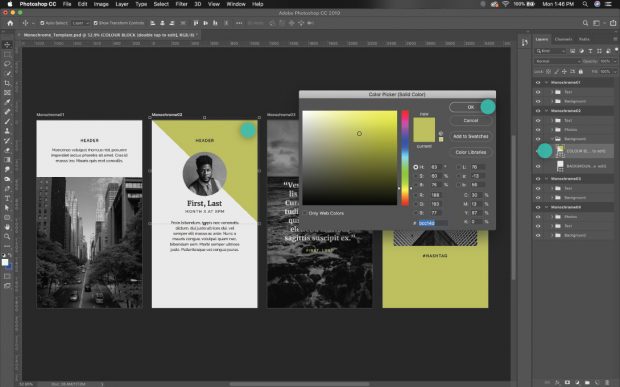Viewport: 620px width, 387px height.
Task: Open the File menu
Action: coord(67,4)
